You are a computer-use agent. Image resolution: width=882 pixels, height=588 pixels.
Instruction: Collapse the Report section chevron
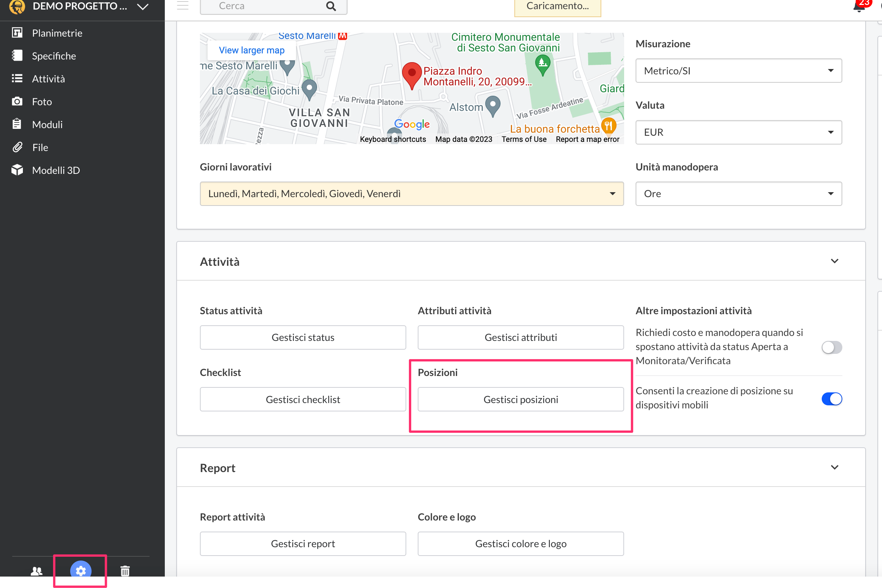click(835, 468)
